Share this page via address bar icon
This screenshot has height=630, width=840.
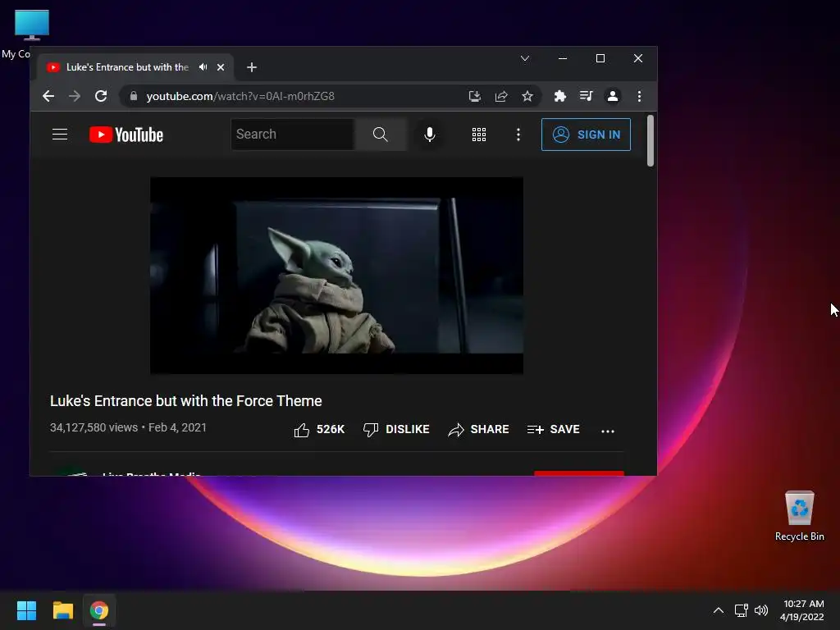tap(501, 97)
